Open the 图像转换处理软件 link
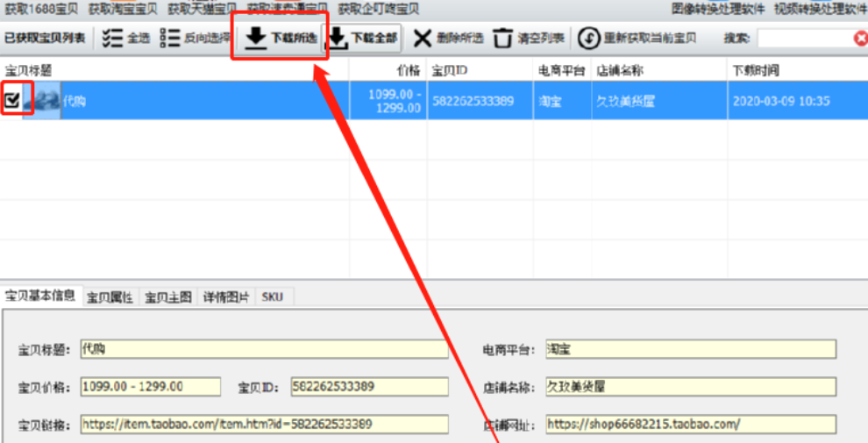868x443 pixels. [x=718, y=9]
